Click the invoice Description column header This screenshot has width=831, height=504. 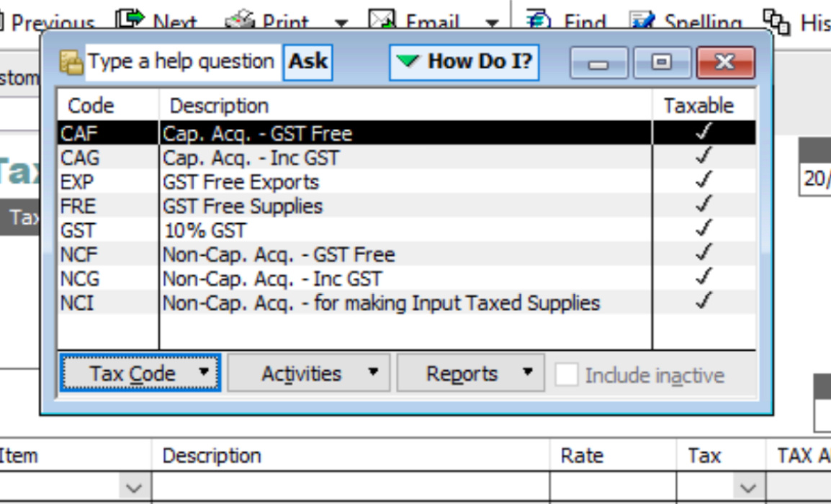pos(212,456)
